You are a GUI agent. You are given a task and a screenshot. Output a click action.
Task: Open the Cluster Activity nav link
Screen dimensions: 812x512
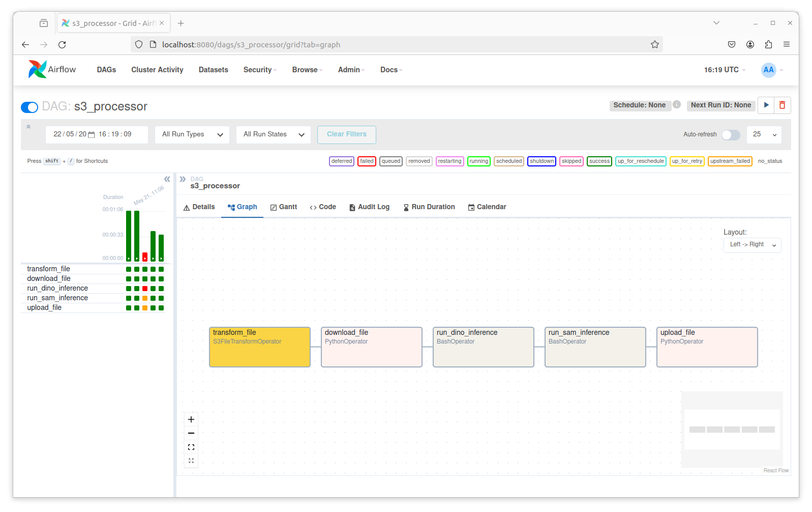click(x=157, y=70)
